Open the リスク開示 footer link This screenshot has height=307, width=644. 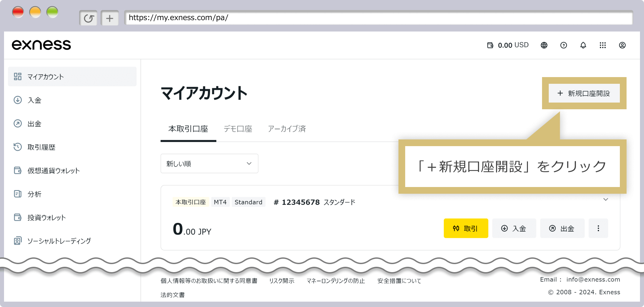[282, 281]
